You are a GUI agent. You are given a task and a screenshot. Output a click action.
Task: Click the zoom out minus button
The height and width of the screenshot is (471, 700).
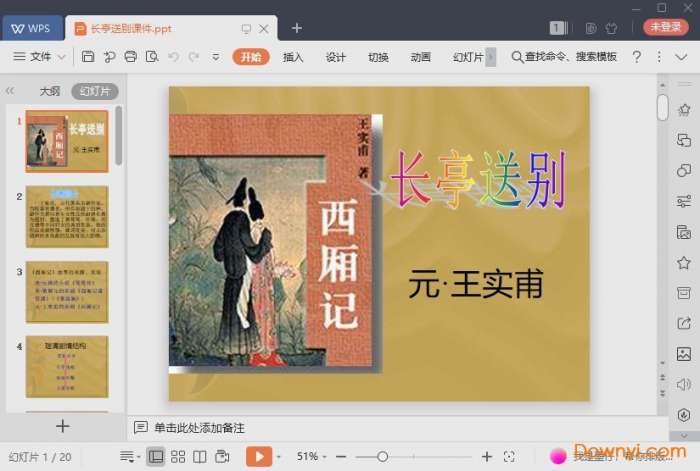tap(341, 456)
